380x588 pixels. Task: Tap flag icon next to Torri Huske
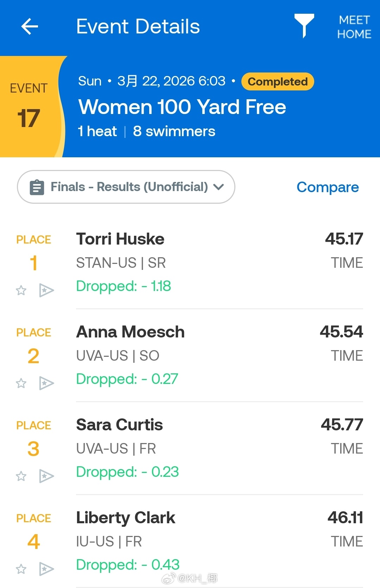point(46,290)
